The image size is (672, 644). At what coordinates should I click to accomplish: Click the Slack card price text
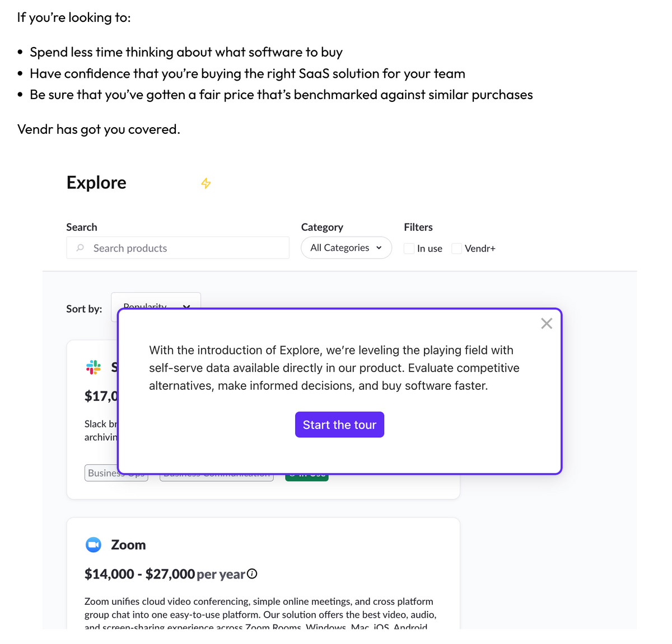(101, 396)
